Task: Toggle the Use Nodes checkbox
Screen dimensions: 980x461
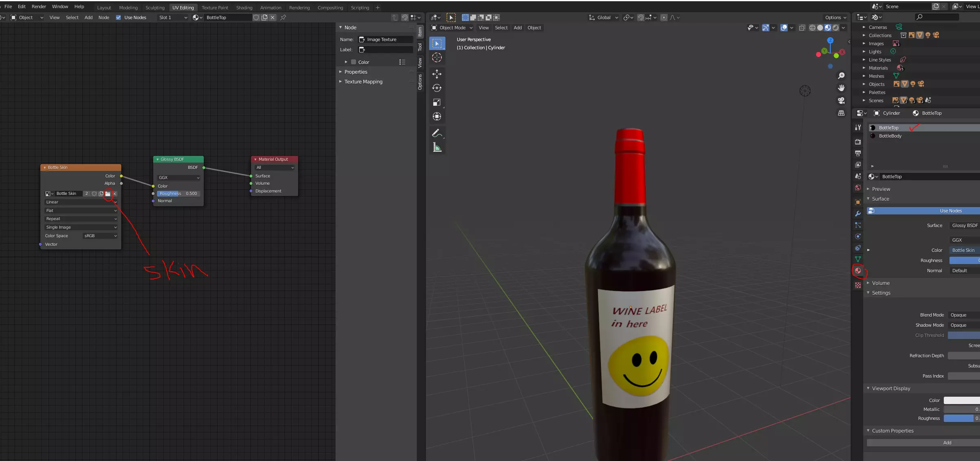Action: tap(118, 17)
